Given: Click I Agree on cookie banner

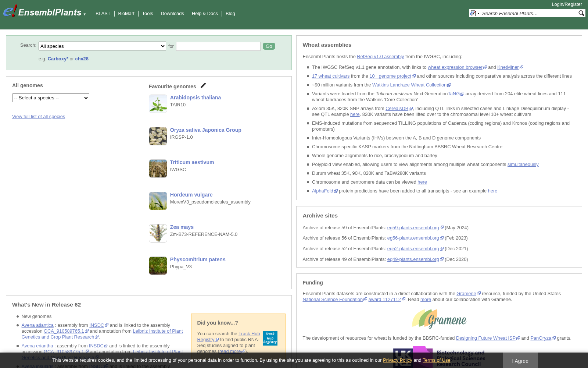Looking at the screenshot, I should pyautogui.click(x=520, y=361).
